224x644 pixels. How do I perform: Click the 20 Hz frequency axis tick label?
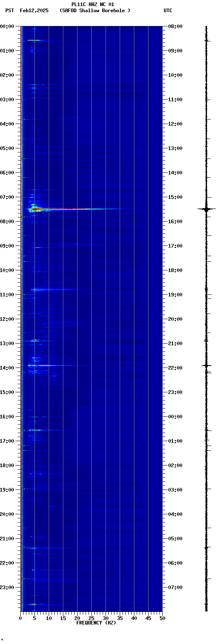click(77, 618)
